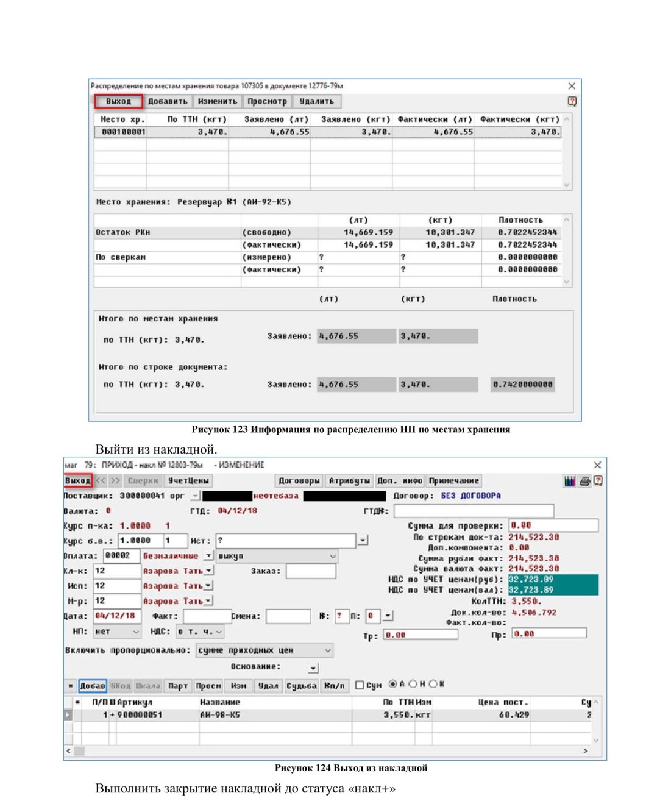Screen dimensions: 671x812
Task: Click the horizontal scrollbar of item table
Action: click(x=327, y=751)
